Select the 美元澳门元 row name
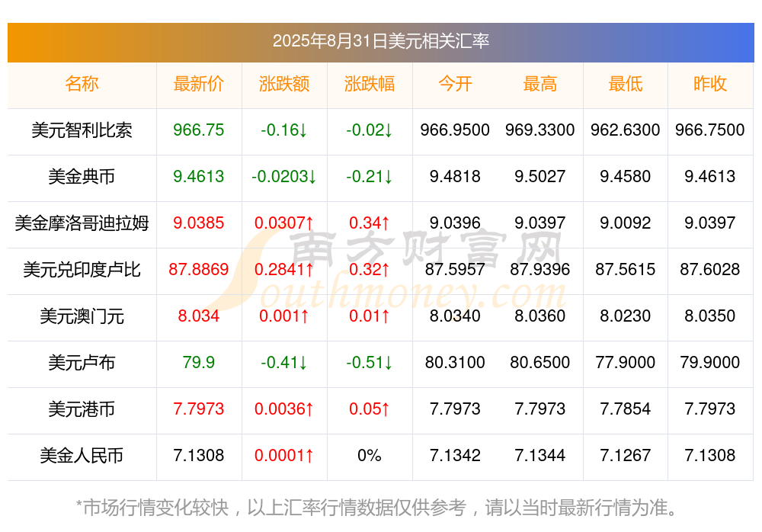 click(x=82, y=316)
